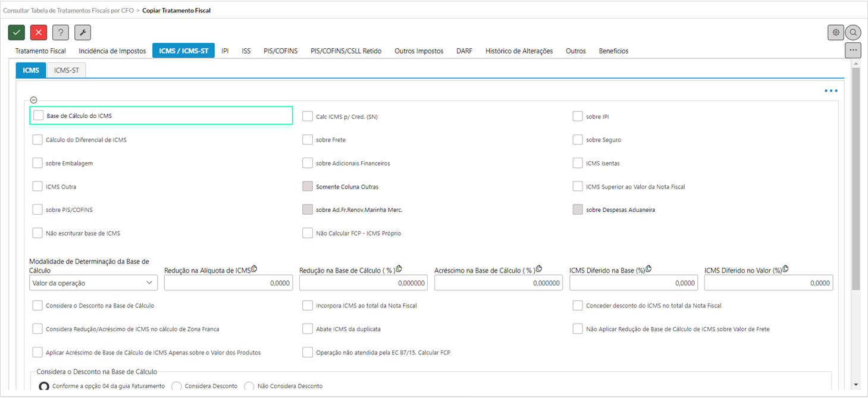Toggle the ICMS Isentas checkbox
The width and height of the screenshot is (868, 398).
pos(578,163)
